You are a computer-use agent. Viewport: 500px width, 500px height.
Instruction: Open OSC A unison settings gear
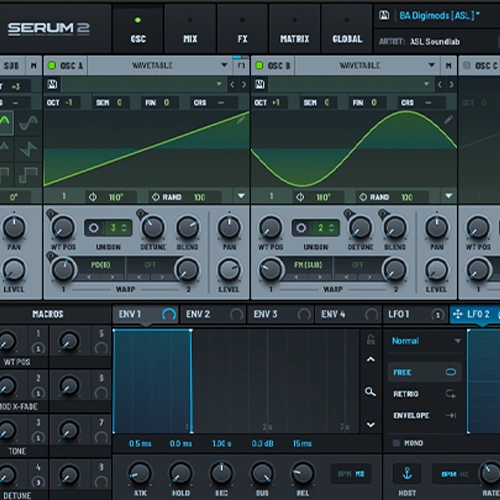(94, 228)
